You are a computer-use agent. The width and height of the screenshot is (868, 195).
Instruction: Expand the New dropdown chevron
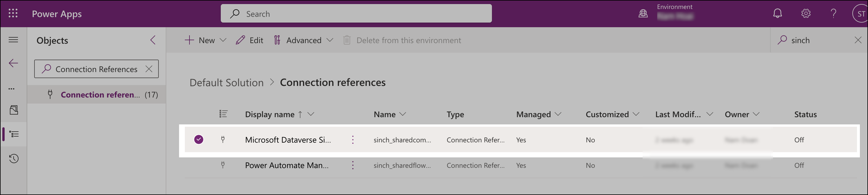pos(223,40)
